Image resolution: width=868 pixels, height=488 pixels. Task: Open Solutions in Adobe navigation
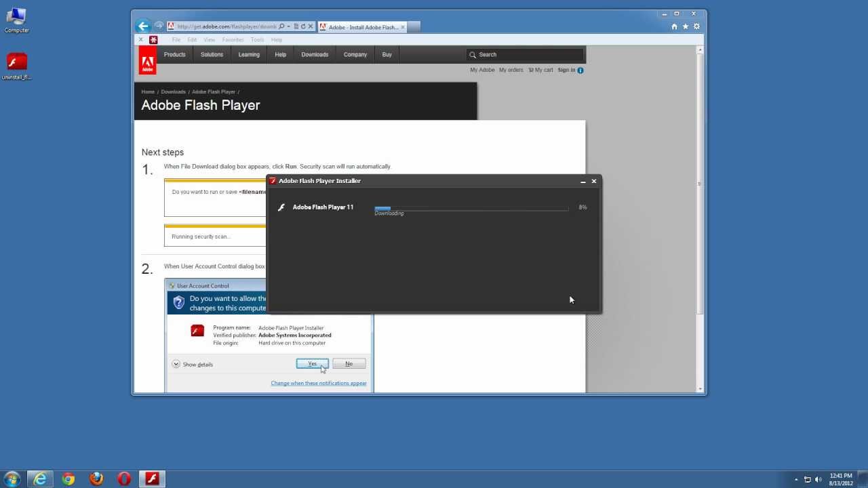(212, 55)
